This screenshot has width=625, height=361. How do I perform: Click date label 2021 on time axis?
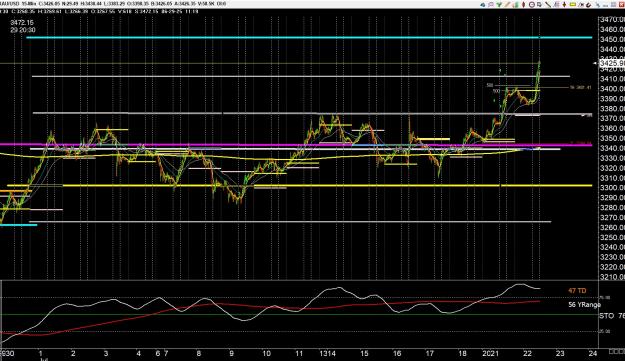491,353
